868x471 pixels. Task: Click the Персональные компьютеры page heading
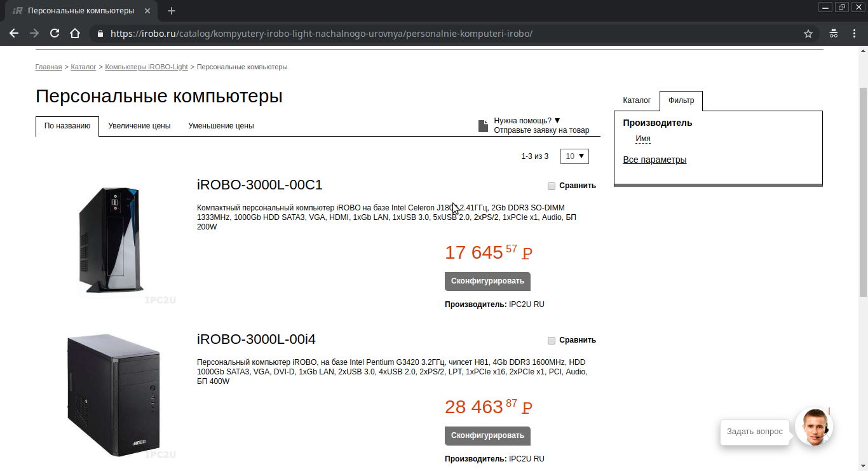159,97
